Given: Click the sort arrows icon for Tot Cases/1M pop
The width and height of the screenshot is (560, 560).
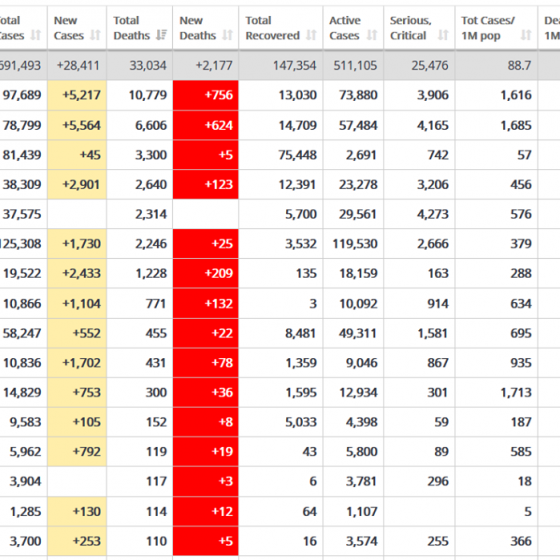Looking at the screenshot, I should click(526, 35).
